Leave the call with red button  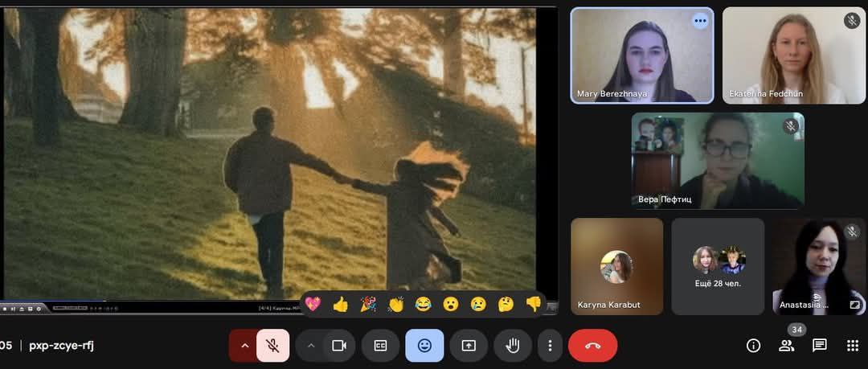click(x=592, y=346)
